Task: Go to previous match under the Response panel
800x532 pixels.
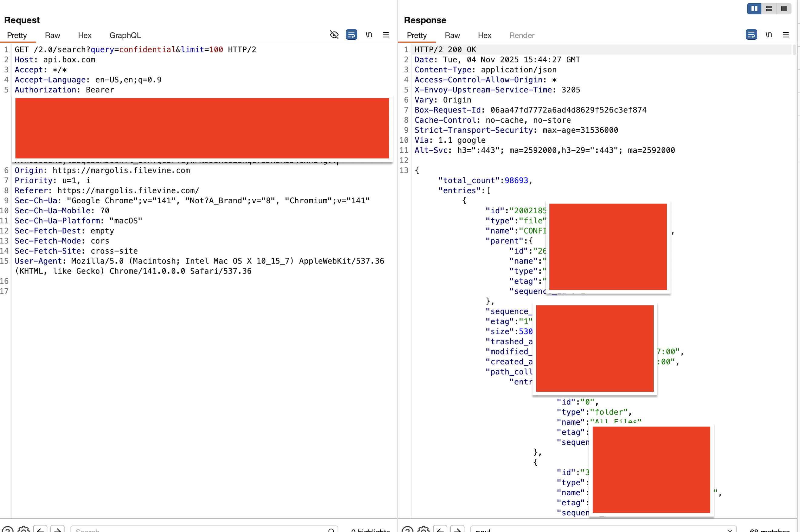Action: [x=440, y=530]
